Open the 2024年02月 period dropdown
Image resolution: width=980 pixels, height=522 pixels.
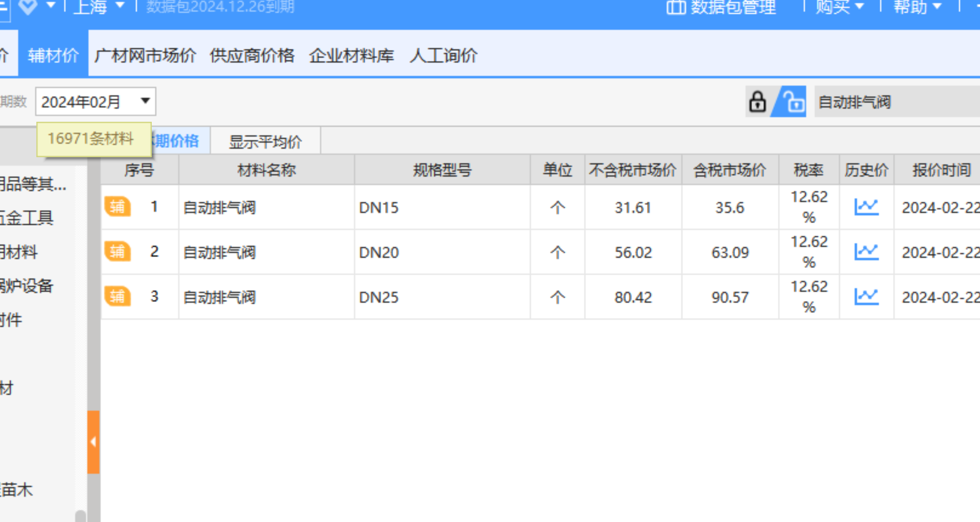pyautogui.click(x=96, y=102)
